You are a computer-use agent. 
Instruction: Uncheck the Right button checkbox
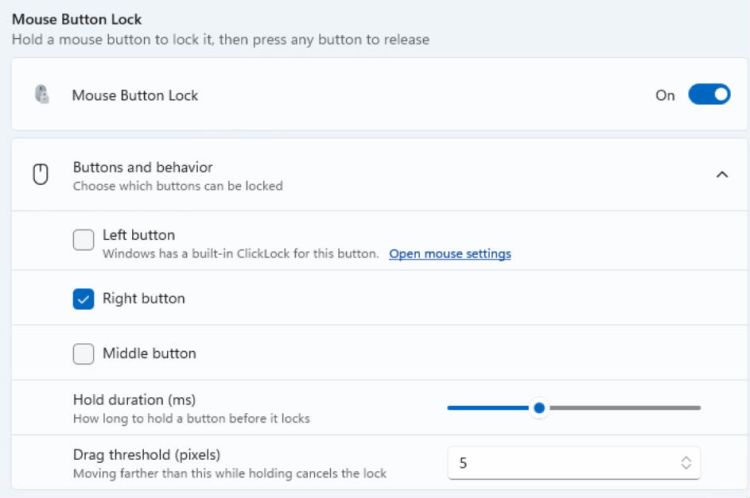click(83, 299)
